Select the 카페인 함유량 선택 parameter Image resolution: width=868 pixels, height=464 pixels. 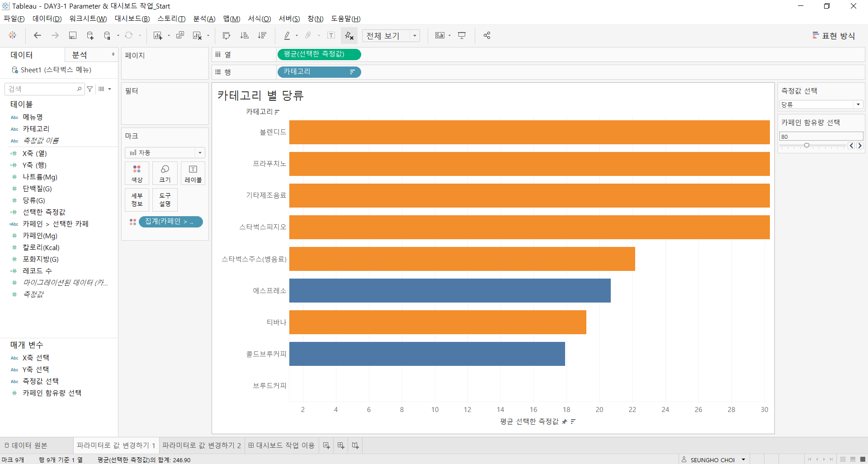click(52, 393)
